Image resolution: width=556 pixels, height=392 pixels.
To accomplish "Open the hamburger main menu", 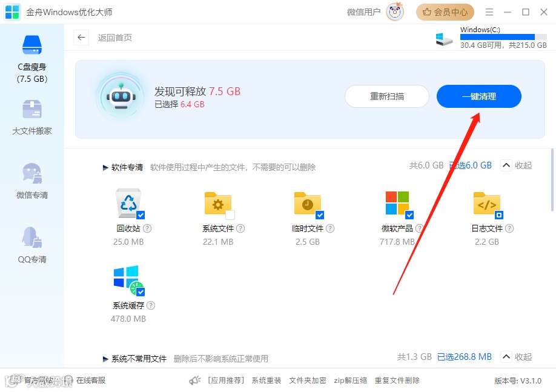I will click(489, 12).
